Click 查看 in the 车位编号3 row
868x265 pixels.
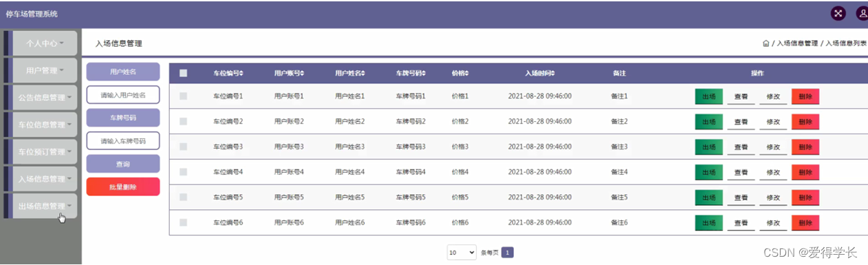click(741, 147)
